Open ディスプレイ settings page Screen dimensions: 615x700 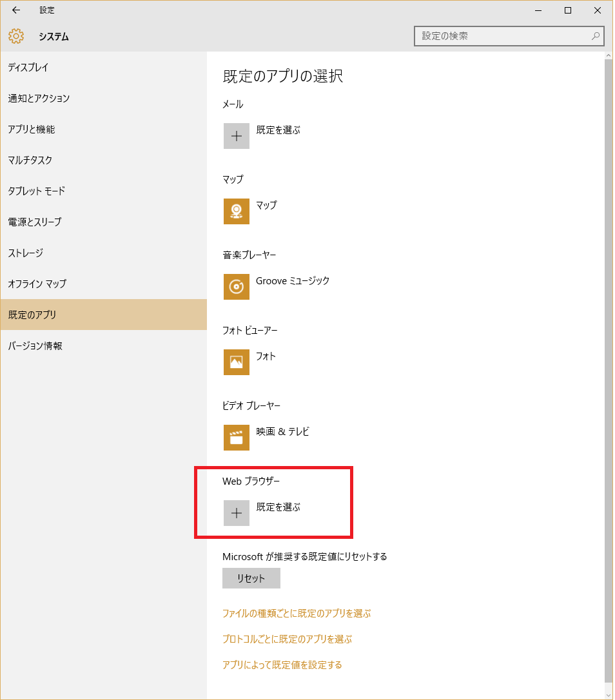104,68
